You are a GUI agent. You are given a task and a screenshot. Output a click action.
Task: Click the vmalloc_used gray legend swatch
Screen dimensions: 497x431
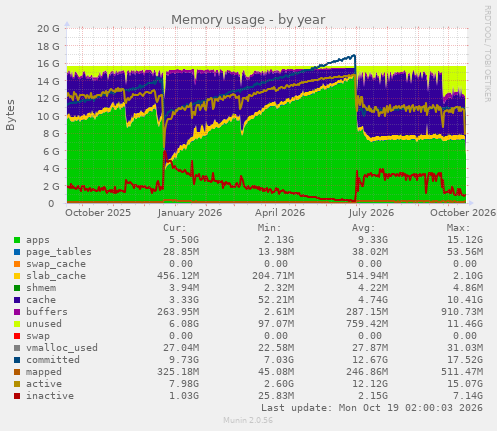(x=17, y=348)
